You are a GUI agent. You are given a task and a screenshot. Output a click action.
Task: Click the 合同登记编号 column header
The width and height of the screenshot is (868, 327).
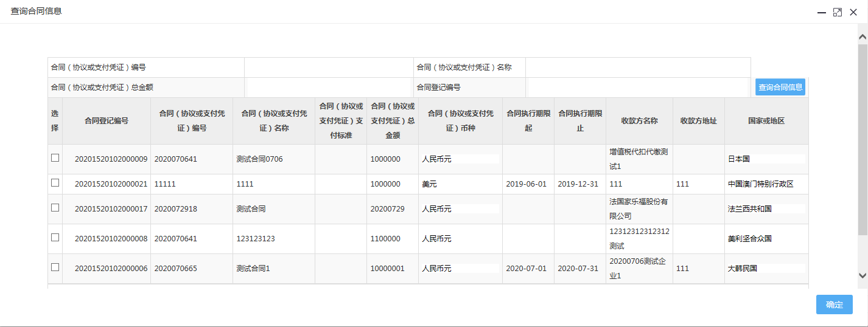107,121
